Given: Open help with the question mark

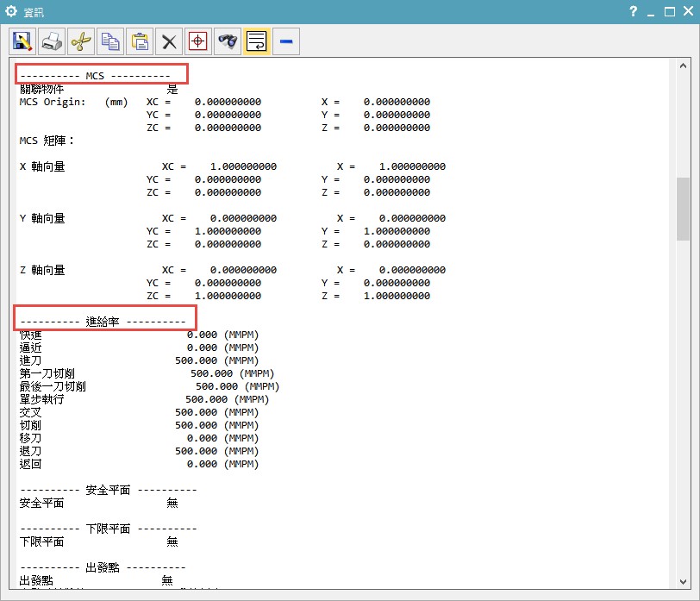Looking at the screenshot, I should point(633,11).
